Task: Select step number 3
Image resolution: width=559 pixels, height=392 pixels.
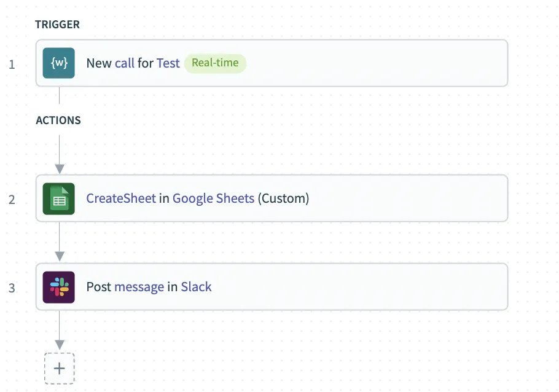Action: pyautogui.click(x=12, y=288)
